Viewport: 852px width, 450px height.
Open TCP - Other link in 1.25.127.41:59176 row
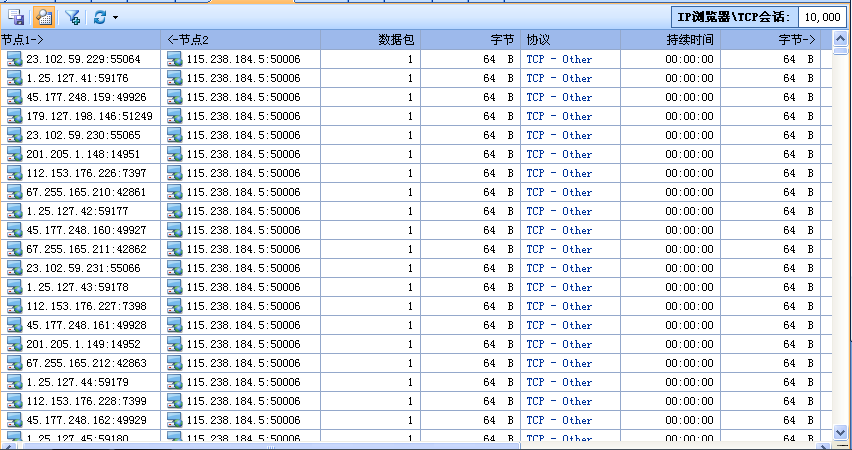559,78
